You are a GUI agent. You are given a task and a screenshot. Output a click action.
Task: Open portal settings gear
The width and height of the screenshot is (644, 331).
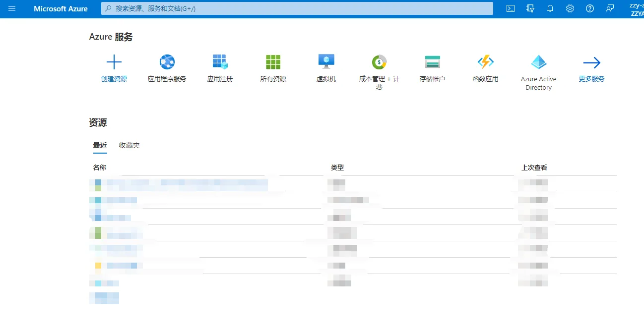[x=570, y=8]
